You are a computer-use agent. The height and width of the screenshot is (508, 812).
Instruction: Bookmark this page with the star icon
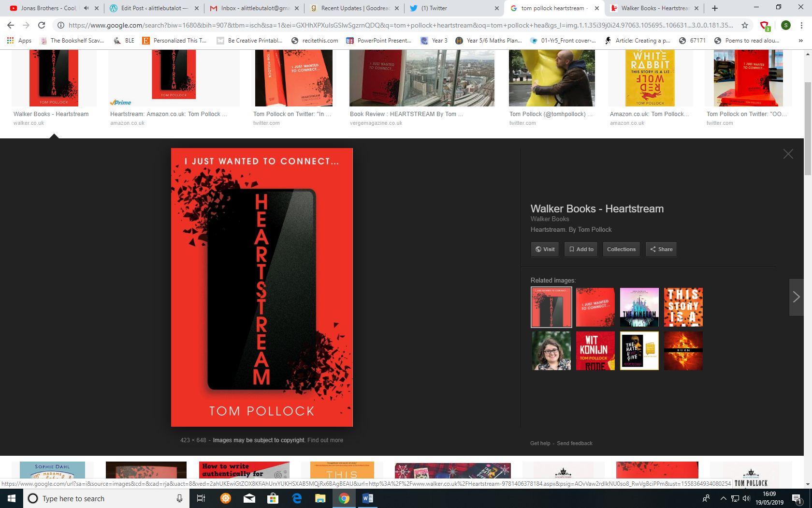coord(745,25)
